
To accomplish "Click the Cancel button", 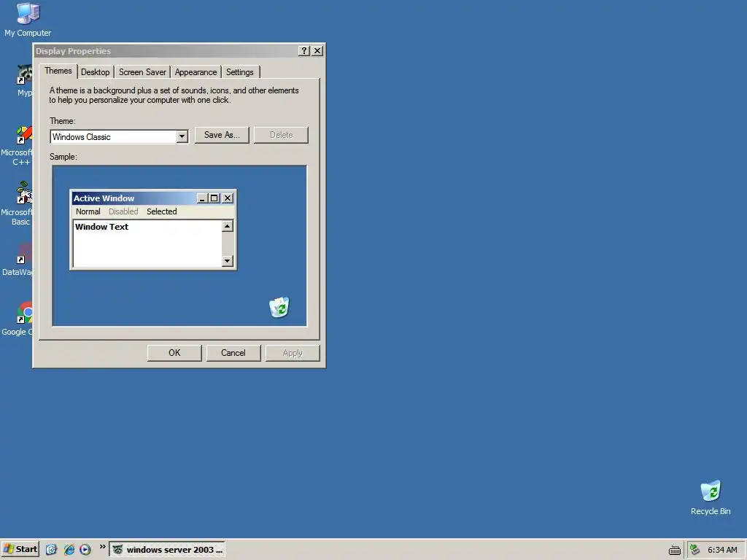I will (233, 353).
